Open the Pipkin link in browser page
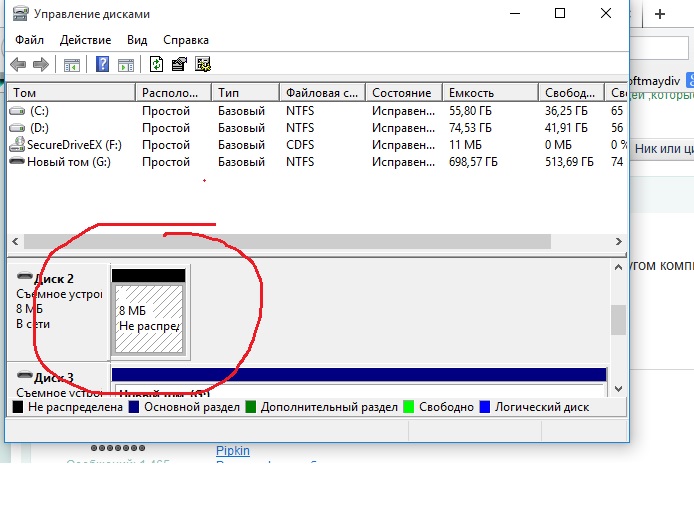Image resolution: width=694 pixels, height=522 pixels. pos(233,451)
